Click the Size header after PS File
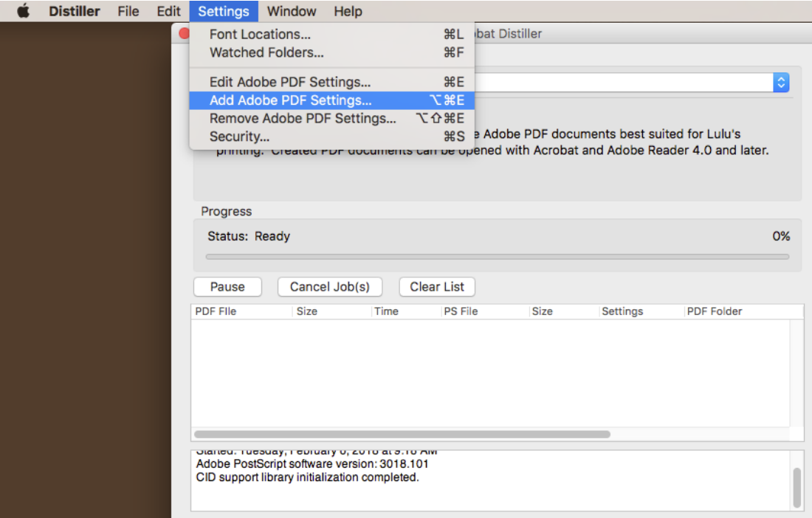The image size is (812, 518). [x=564, y=311]
